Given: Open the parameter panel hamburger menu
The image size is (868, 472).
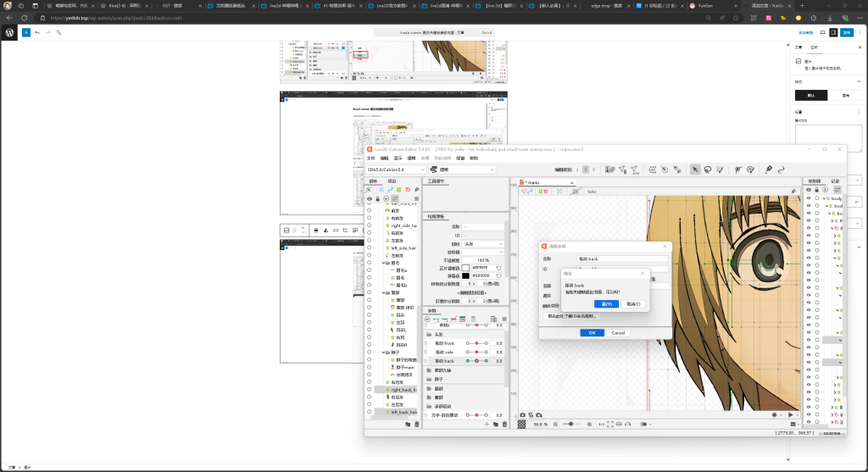Looking at the screenshot, I should [x=504, y=319].
